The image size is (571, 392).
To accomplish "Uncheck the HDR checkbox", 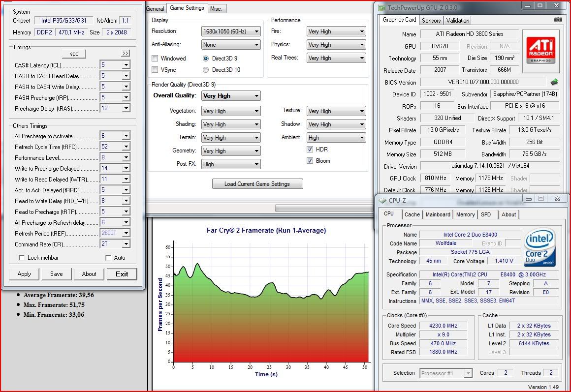I will coord(310,150).
